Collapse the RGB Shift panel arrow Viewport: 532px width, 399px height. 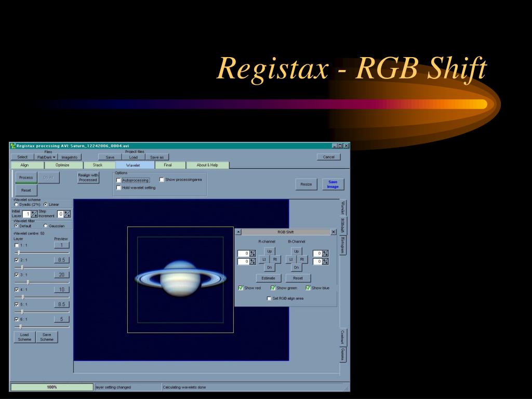click(x=238, y=232)
